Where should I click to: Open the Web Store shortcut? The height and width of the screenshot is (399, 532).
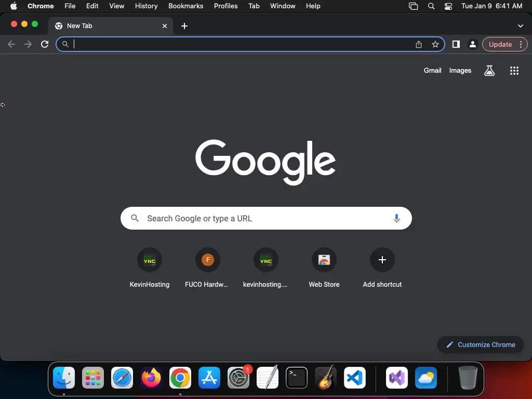[324, 268]
